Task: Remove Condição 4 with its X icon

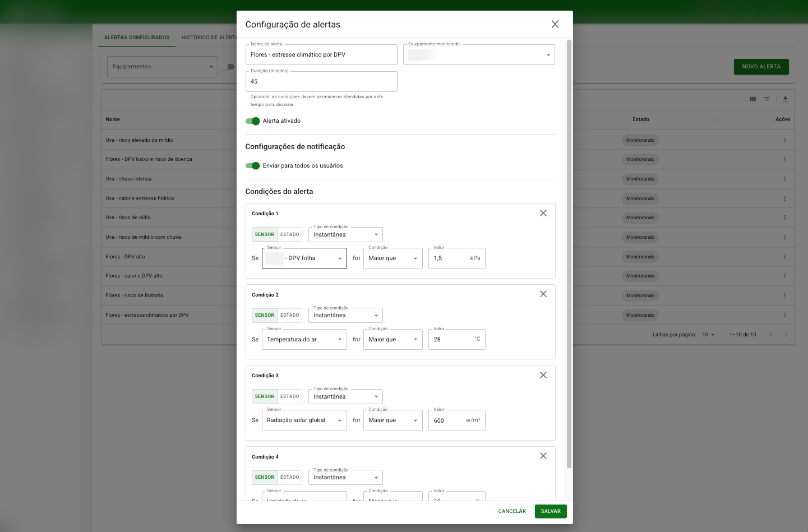Action: (543, 456)
